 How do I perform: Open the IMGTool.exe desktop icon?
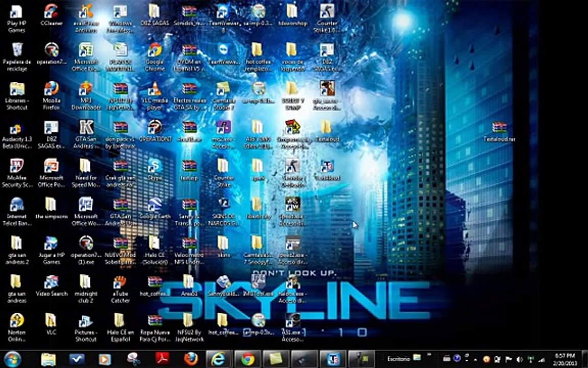click(x=258, y=286)
